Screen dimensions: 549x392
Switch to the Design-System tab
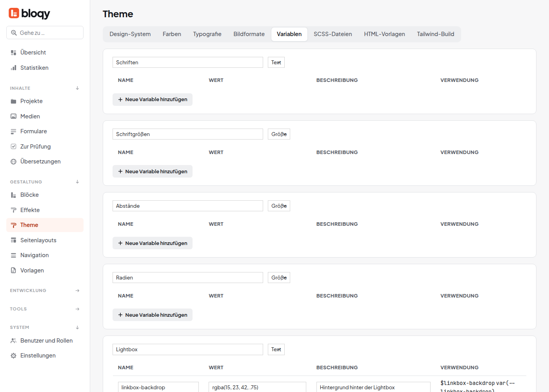[130, 34]
